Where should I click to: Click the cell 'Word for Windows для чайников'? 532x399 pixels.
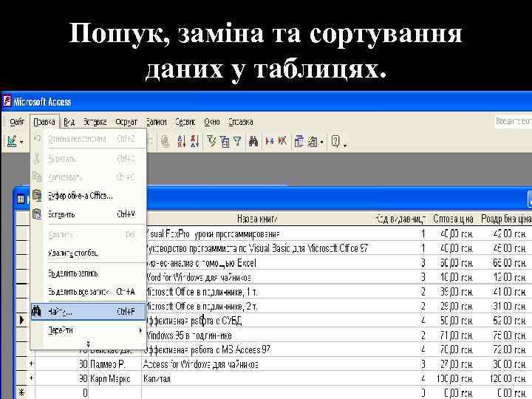[x=260, y=278]
